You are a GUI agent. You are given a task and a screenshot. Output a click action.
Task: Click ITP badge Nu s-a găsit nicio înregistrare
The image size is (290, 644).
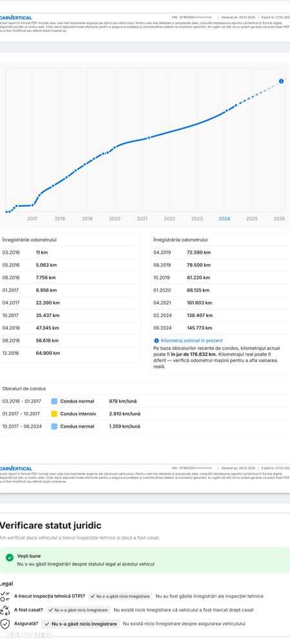(121, 596)
